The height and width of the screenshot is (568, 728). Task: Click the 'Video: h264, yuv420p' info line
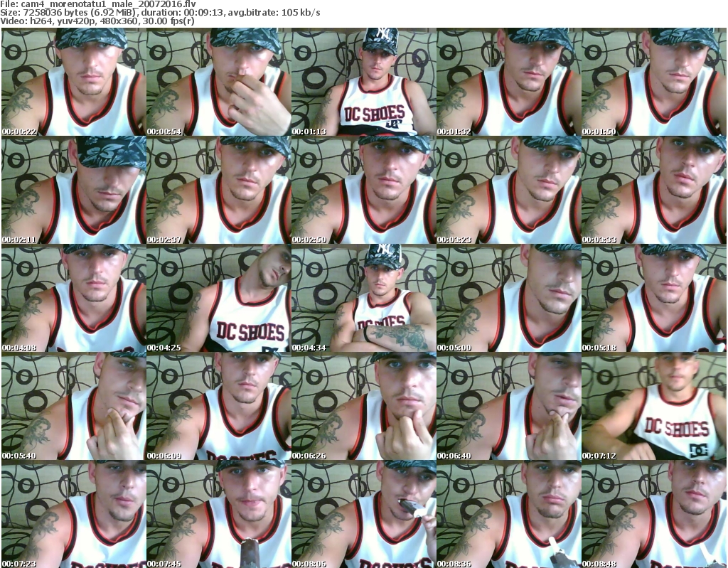97,21
